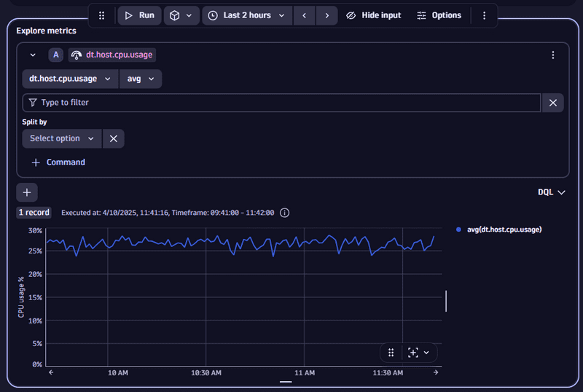Clear the filter with the X button
This screenshot has width=583, height=392.
click(x=553, y=103)
